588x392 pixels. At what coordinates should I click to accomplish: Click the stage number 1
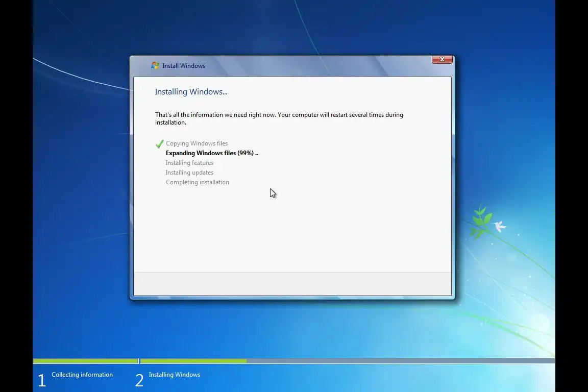point(42,380)
